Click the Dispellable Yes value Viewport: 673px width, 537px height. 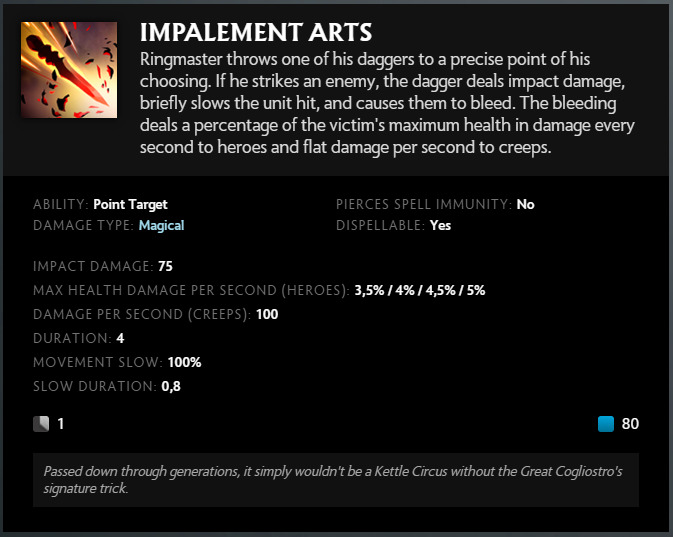440,225
